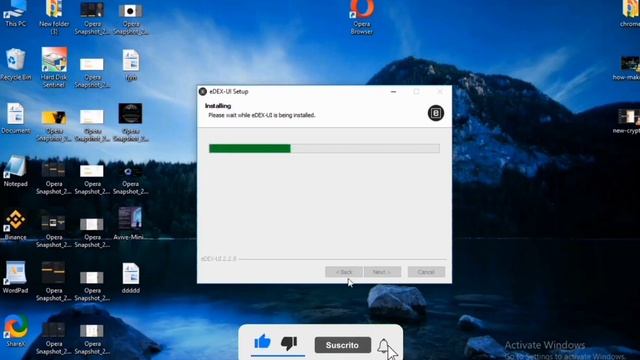The image size is (640, 360).
Task: Click the eDEX-UI Setup title bar icon
Action: point(202,91)
